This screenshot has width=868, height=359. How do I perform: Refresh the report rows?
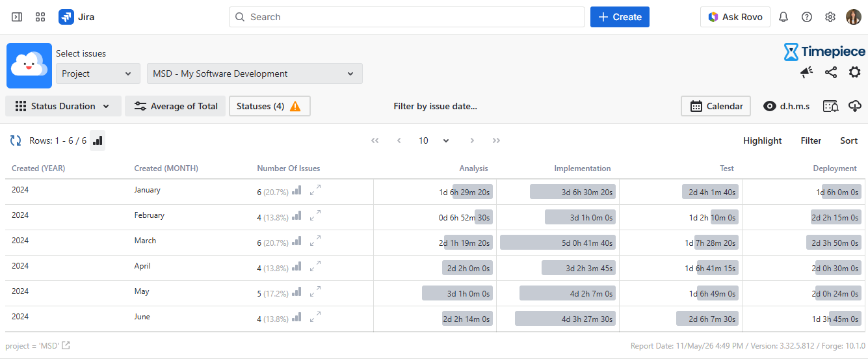(16, 140)
